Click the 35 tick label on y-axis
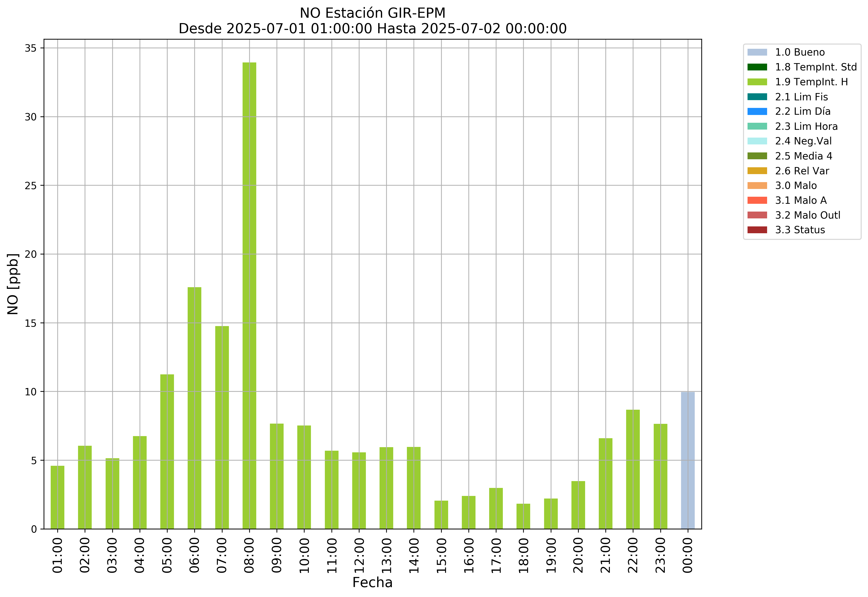This screenshot has width=868, height=597. click(x=31, y=48)
